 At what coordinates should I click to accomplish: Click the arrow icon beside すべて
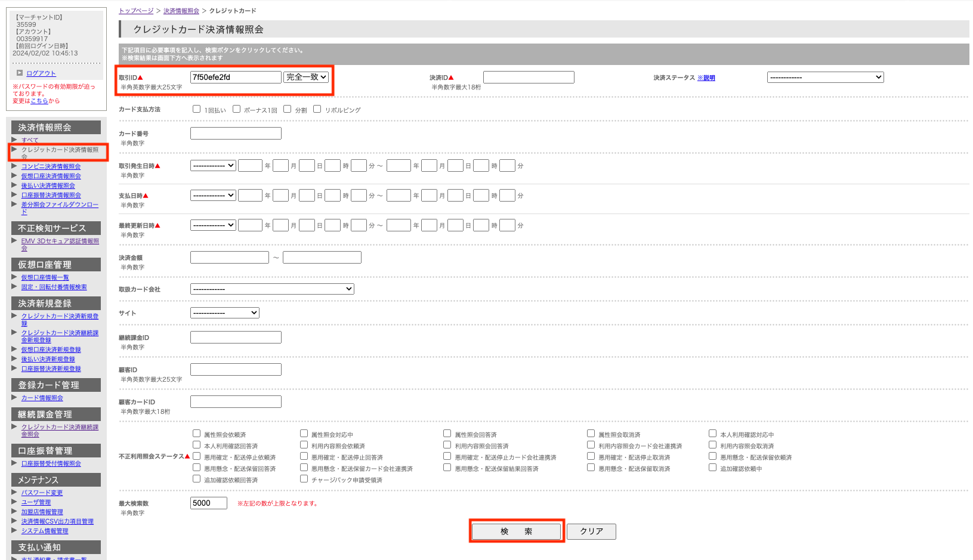[x=14, y=140]
